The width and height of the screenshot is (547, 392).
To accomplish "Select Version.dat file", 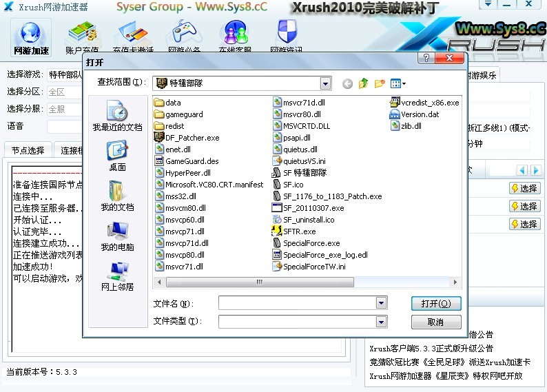I will 415,114.
